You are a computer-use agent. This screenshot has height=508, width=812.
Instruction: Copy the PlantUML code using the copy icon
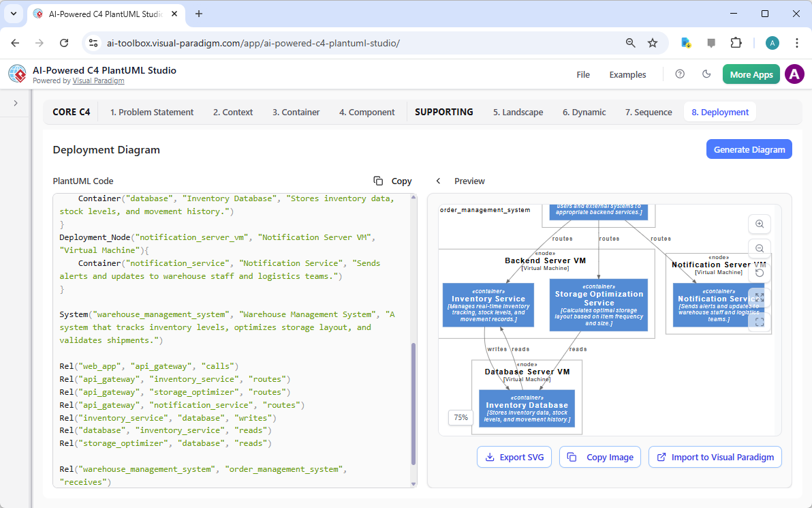tap(379, 181)
